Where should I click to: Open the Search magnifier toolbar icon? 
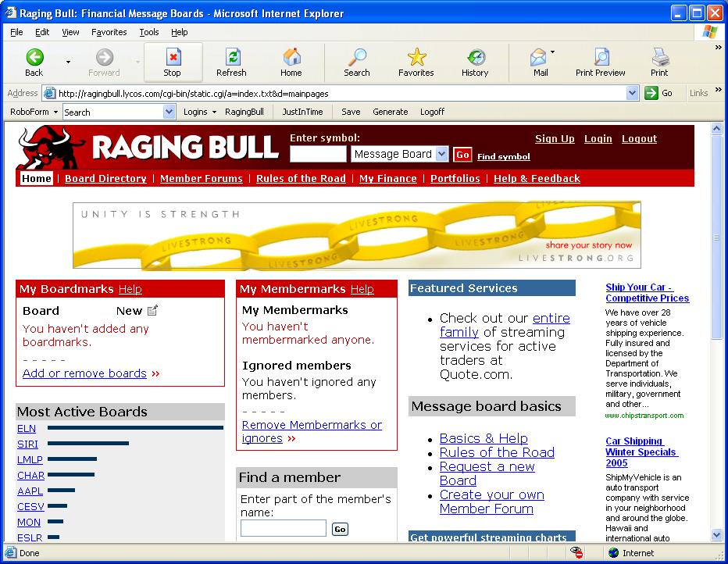click(x=357, y=58)
